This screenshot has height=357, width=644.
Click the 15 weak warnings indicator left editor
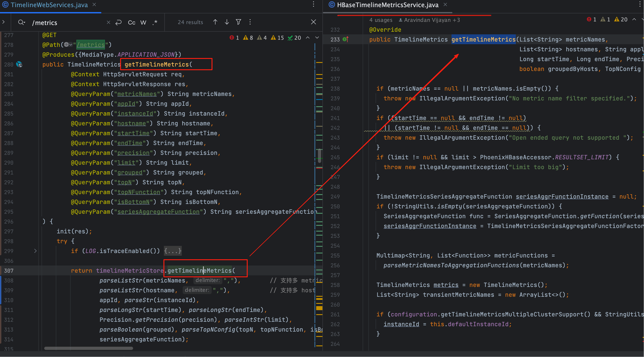pos(277,38)
